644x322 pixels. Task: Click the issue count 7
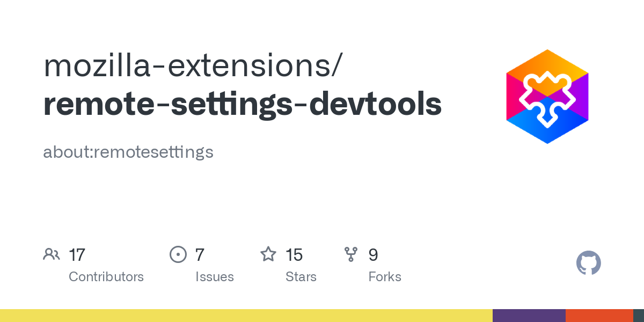[200, 254]
